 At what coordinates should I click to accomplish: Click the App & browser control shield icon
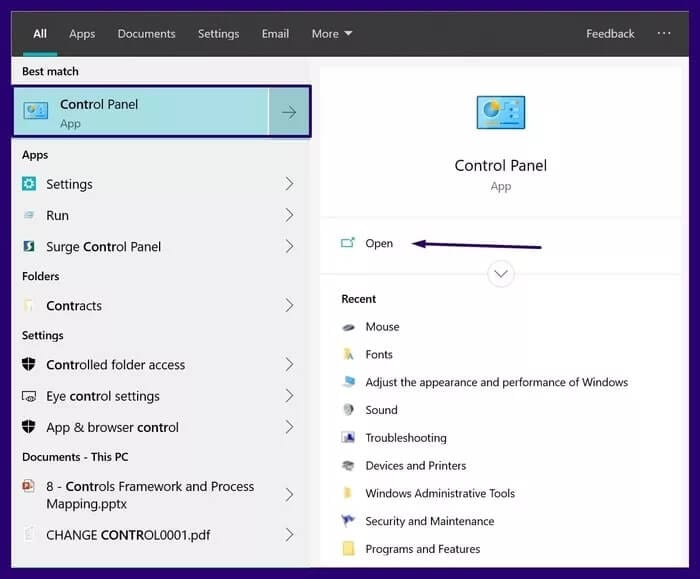(29, 426)
